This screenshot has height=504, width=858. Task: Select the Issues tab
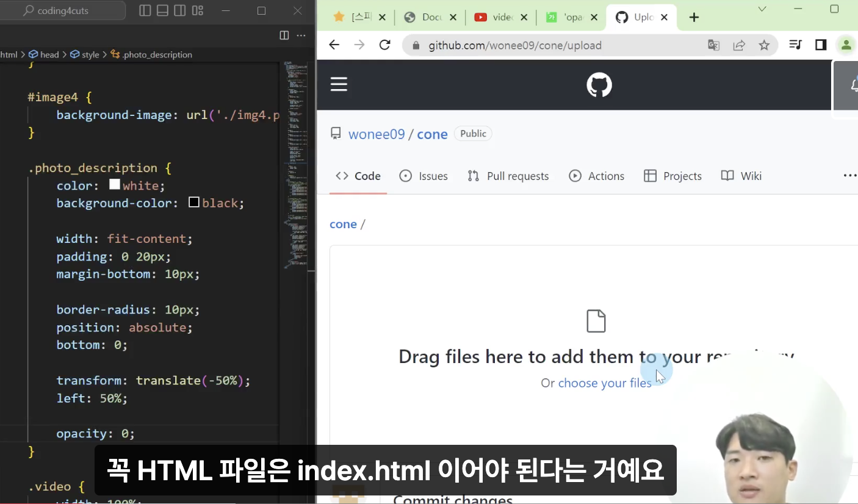(x=424, y=176)
